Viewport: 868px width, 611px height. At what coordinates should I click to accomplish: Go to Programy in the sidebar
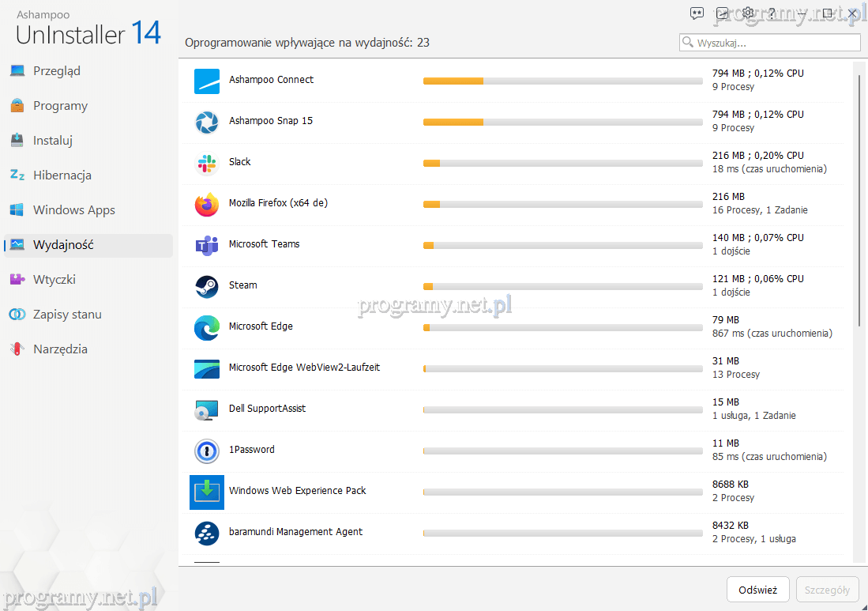pos(60,106)
